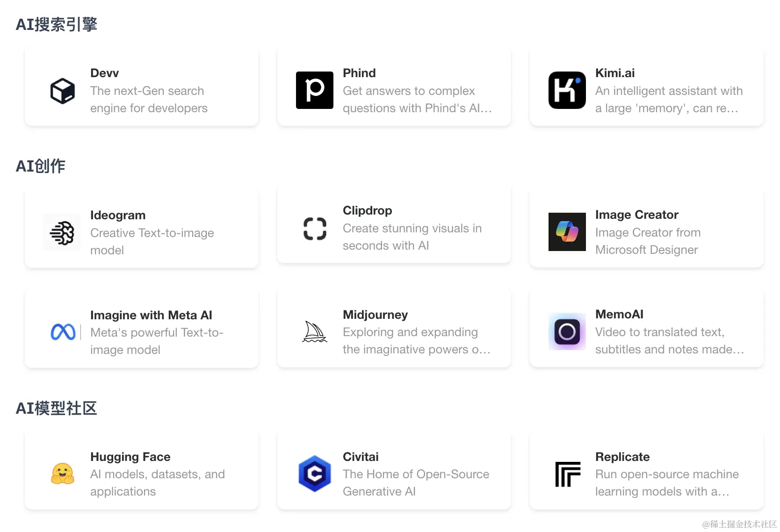Open the Hugging Face title link
Image resolution: width=780 pixels, height=532 pixels.
click(130, 457)
